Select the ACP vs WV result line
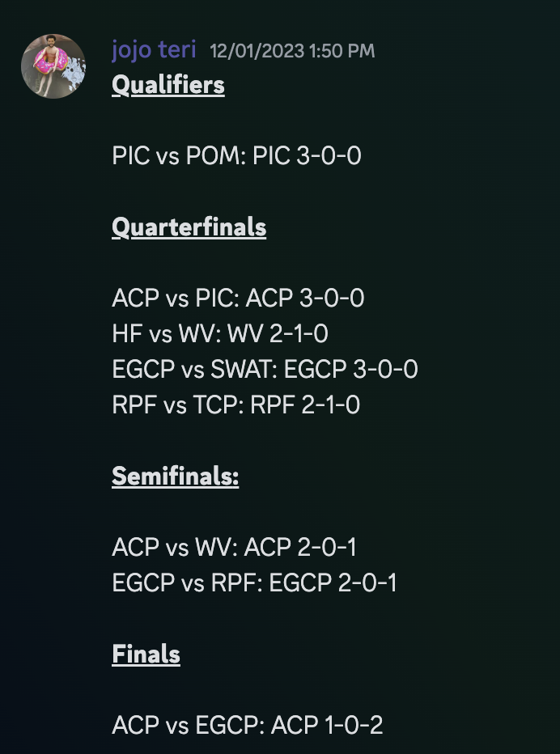The height and width of the screenshot is (754, 560). (234, 548)
